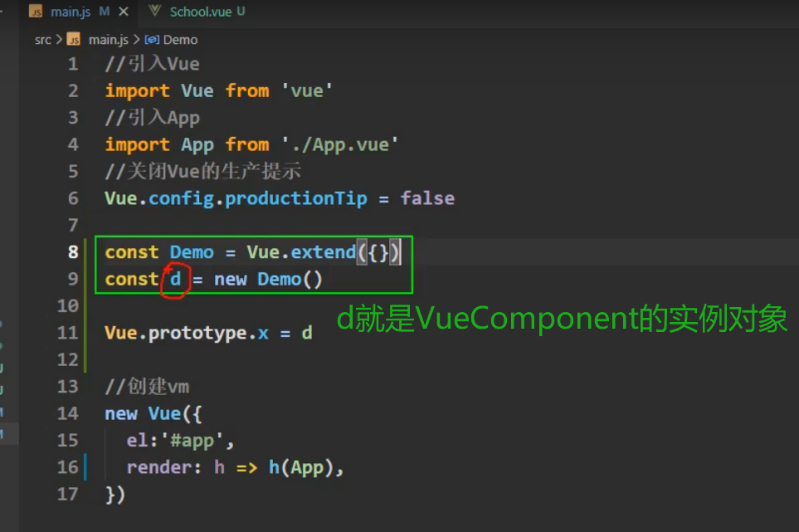Open the src breadcrumb dropdown
Image resolution: width=799 pixels, height=532 pixels.
(x=41, y=39)
